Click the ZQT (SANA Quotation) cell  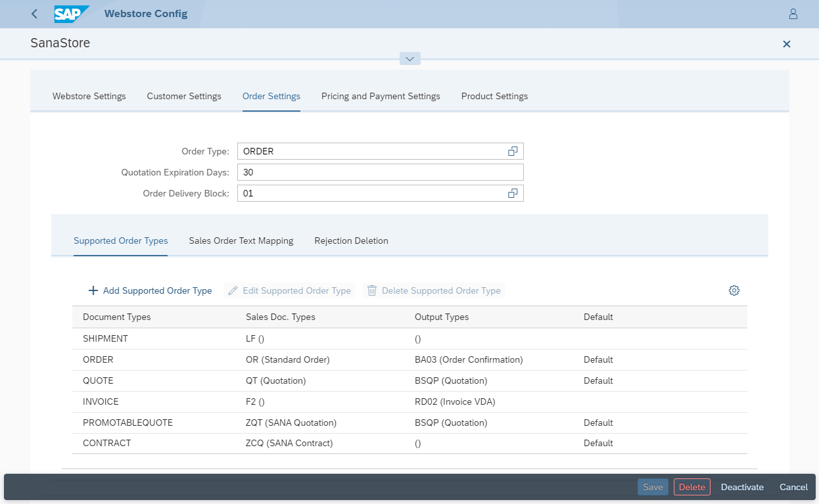[x=291, y=423]
